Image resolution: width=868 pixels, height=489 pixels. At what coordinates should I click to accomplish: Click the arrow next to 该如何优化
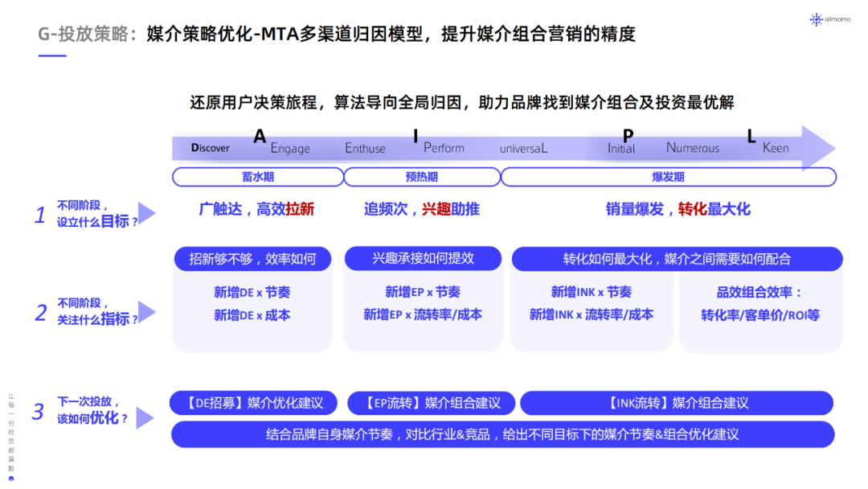click(145, 417)
